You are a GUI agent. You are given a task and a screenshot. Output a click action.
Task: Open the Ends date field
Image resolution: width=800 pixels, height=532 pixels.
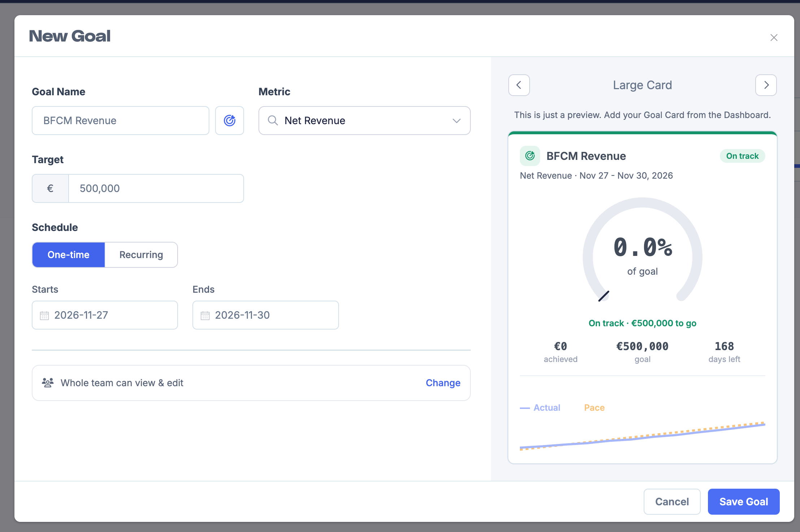pos(266,315)
